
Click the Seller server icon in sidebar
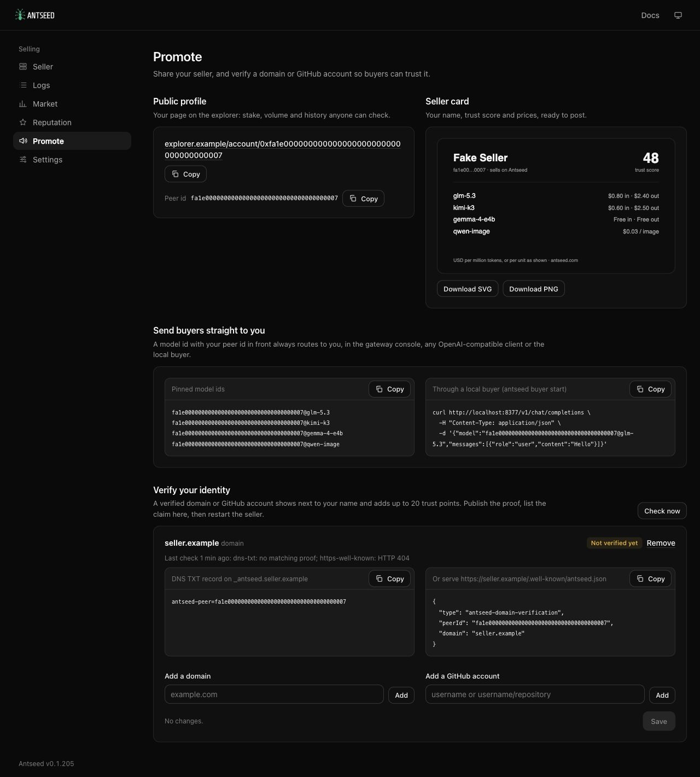coord(23,67)
